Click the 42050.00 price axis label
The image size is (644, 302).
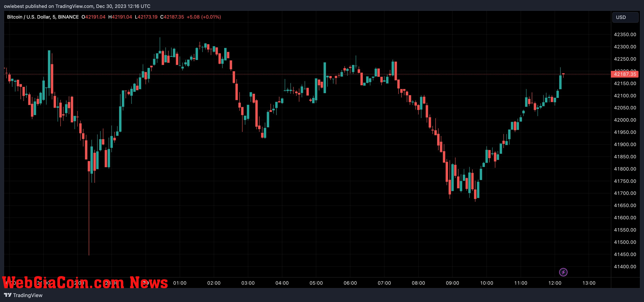click(625, 108)
